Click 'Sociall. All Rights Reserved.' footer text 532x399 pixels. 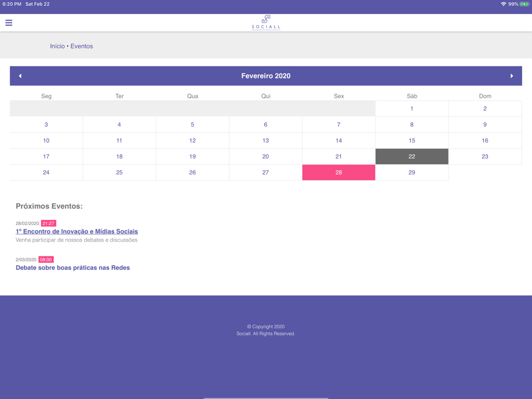(265, 334)
